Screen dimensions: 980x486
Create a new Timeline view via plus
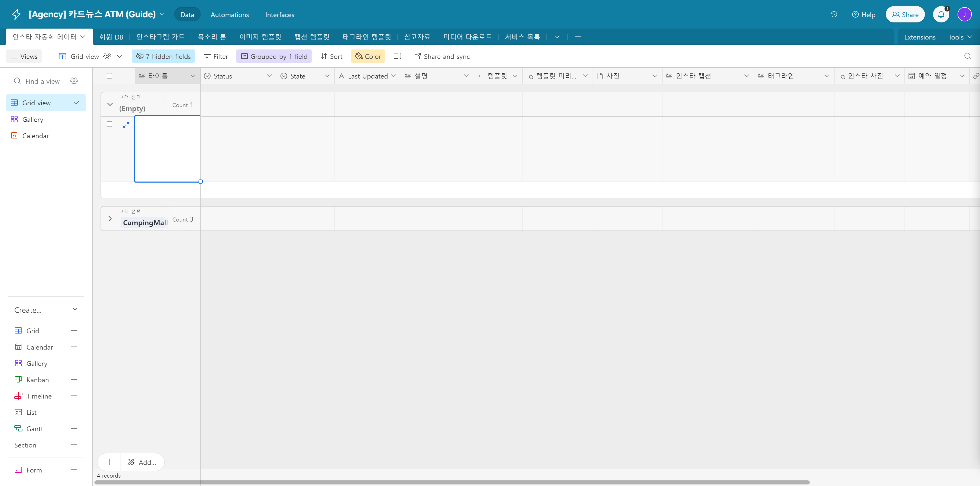point(74,396)
